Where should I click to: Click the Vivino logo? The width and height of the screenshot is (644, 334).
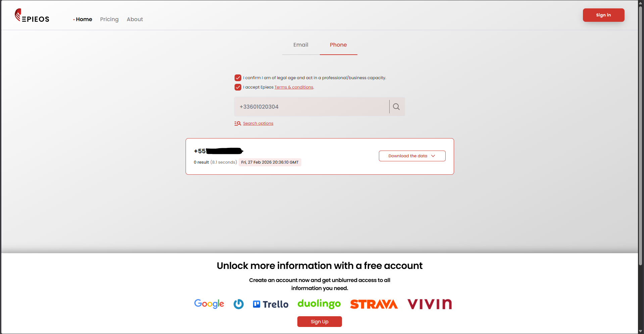pyautogui.click(x=430, y=304)
